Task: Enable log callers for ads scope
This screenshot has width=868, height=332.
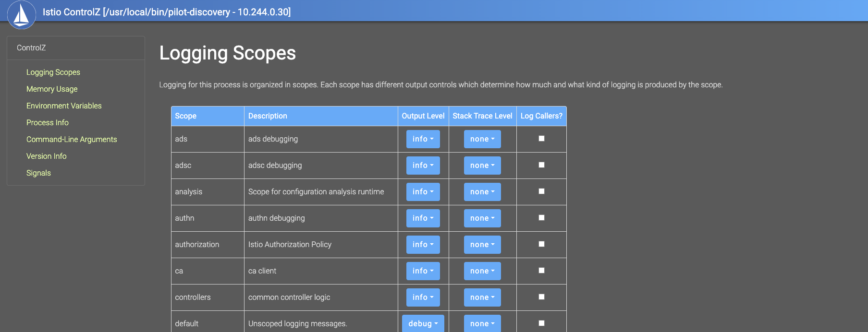Action: [x=541, y=139]
